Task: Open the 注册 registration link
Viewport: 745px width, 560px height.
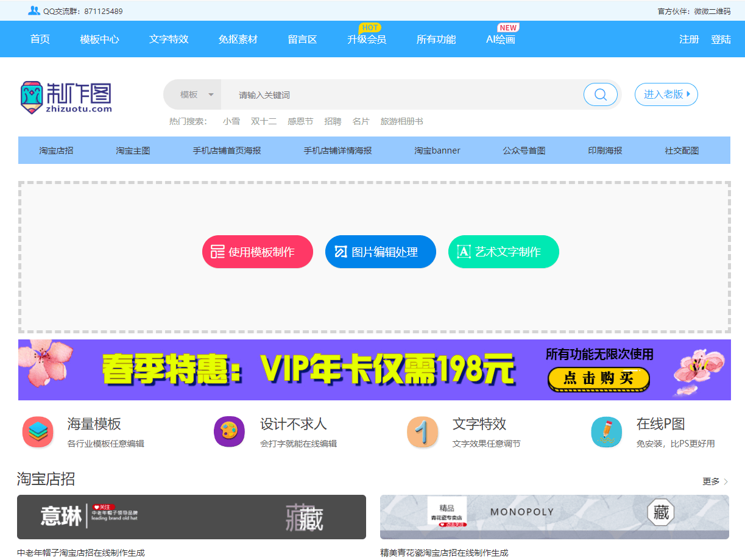Action: [x=688, y=39]
